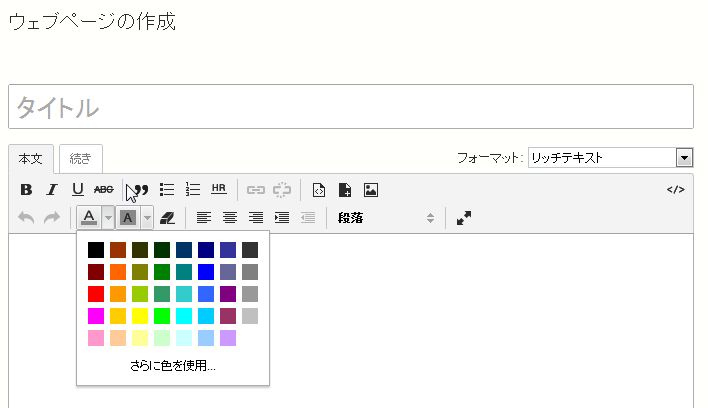Open background color dropdown arrow

click(x=147, y=218)
